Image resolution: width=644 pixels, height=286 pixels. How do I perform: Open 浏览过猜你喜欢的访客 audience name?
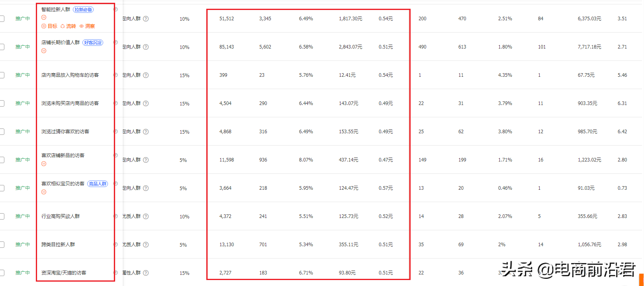click(x=65, y=132)
